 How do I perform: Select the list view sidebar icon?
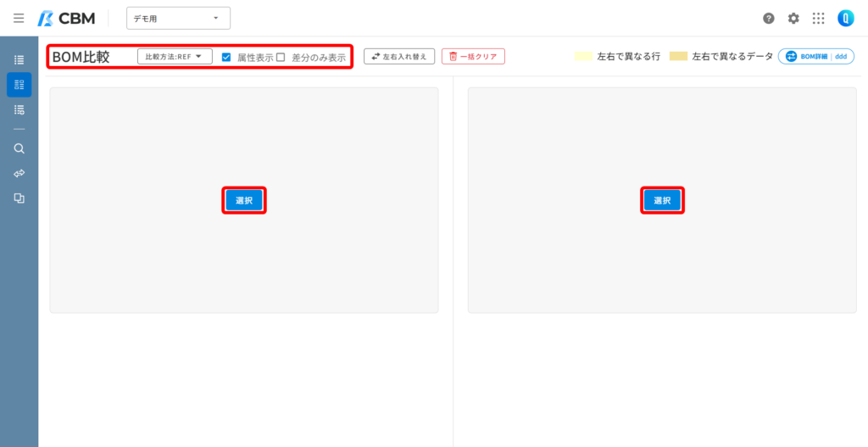click(x=19, y=60)
